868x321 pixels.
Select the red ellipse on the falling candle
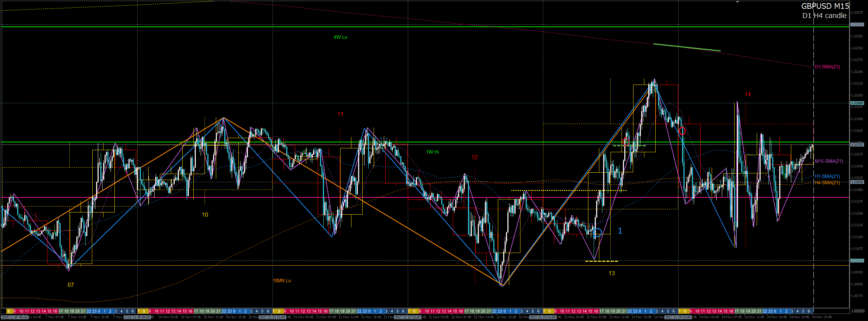(682, 131)
